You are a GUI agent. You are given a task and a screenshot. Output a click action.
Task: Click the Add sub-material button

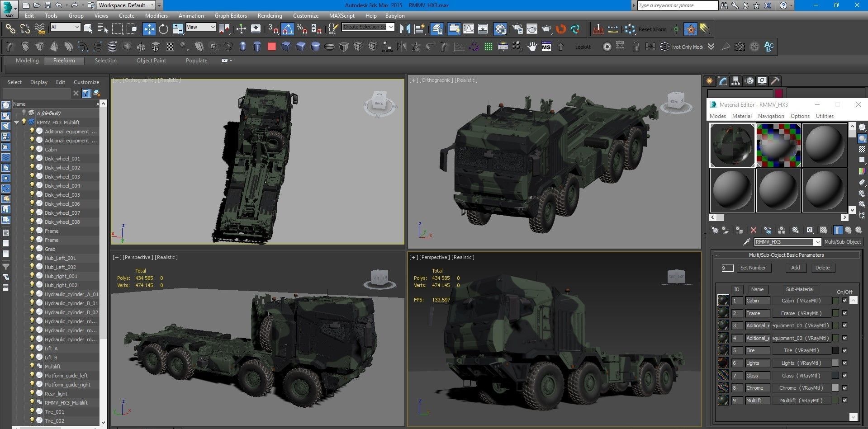click(795, 268)
